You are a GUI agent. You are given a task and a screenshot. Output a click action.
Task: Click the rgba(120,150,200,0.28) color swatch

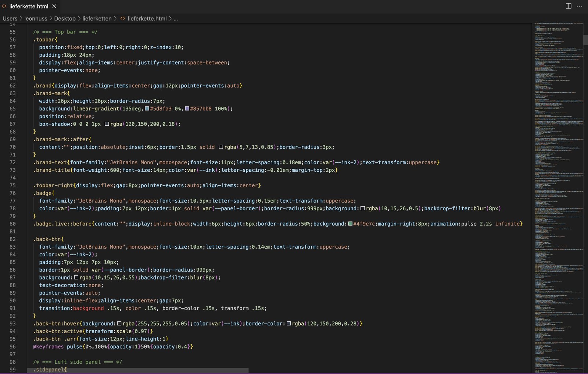tap(289, 324)
